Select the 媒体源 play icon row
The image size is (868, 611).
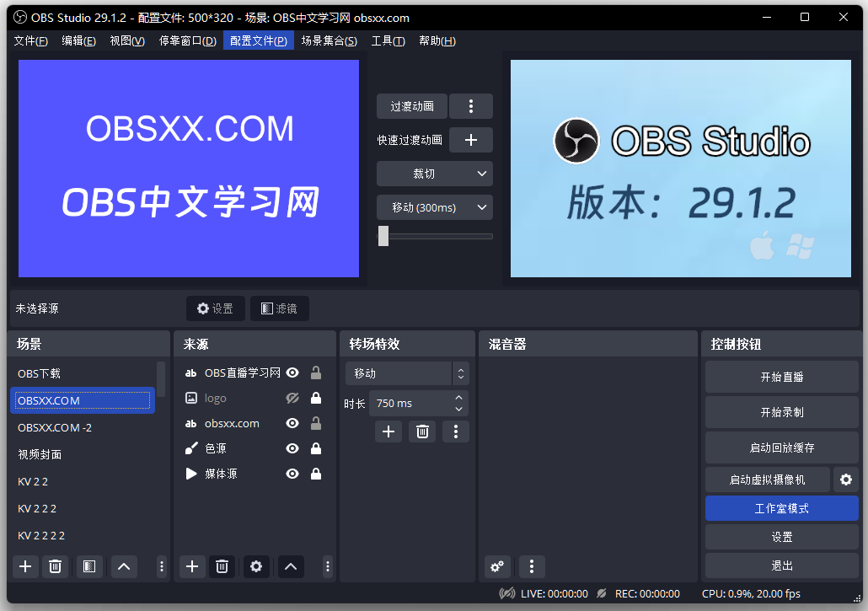coord(191,474)
